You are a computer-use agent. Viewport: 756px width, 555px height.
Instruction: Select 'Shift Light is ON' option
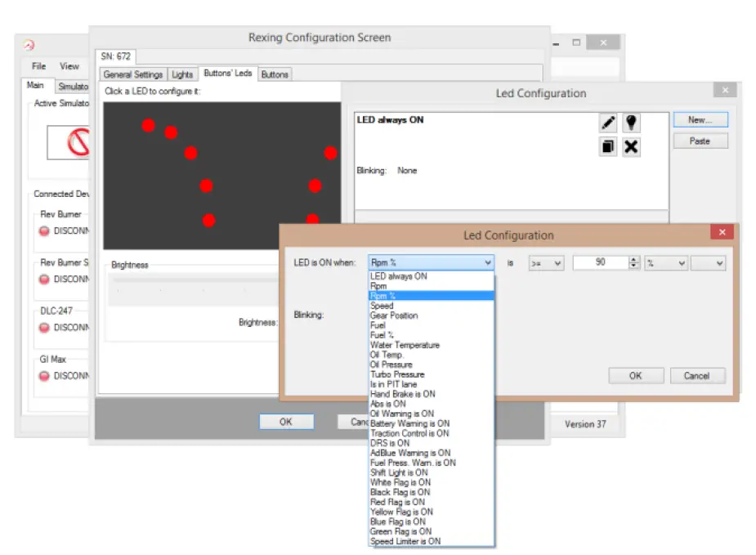431,472
